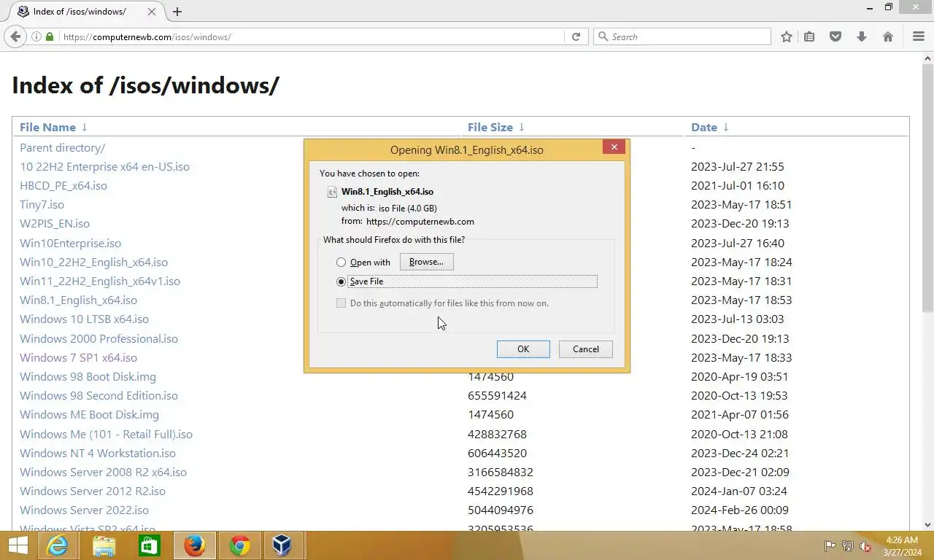Click the green padlock security icon

coord(50,36)
